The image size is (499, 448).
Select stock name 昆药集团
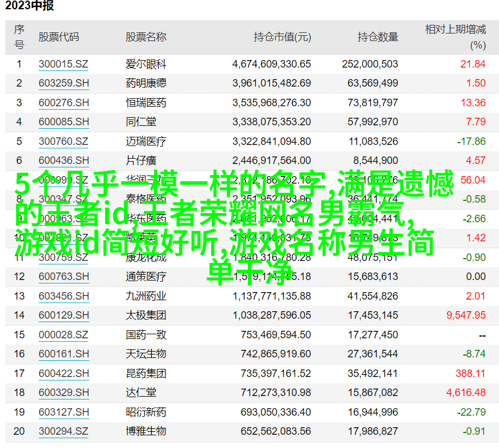coord(146,374)
